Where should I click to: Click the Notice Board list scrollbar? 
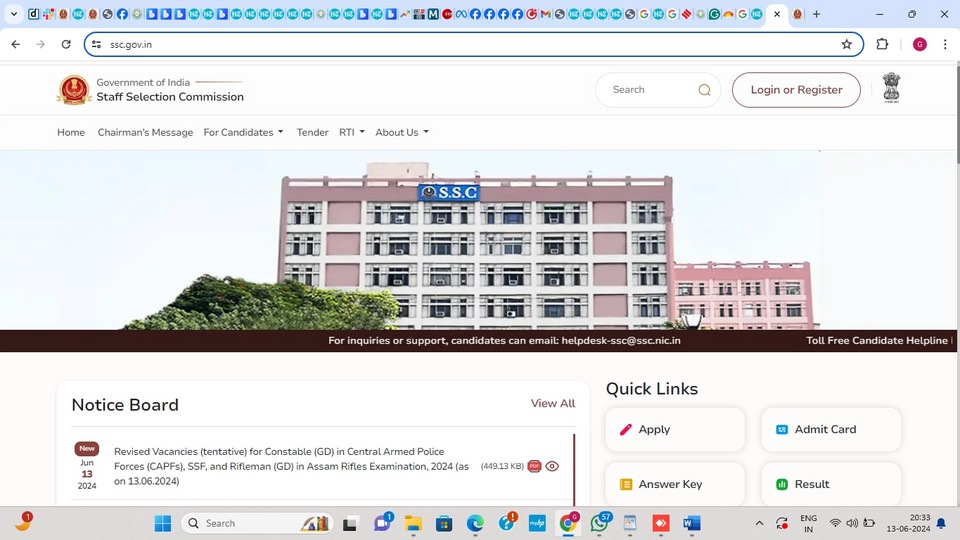(574, 470)
